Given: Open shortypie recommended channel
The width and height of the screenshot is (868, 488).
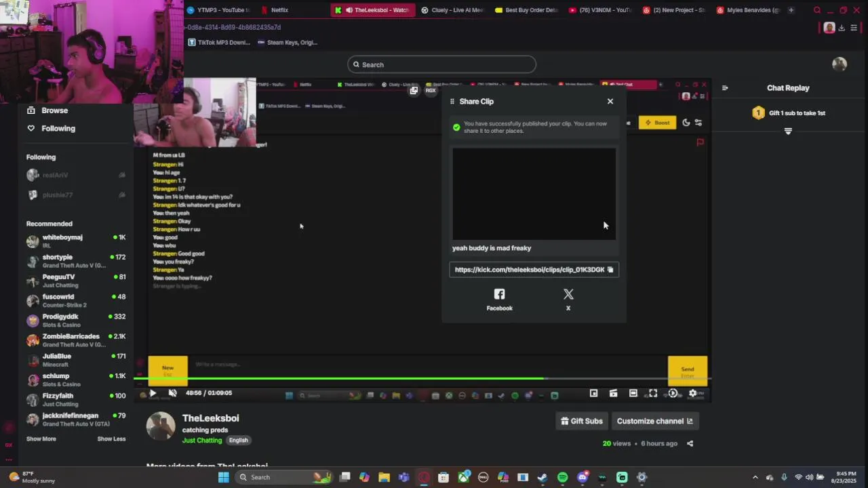Looking at the screenshot, I should (76, 261).
